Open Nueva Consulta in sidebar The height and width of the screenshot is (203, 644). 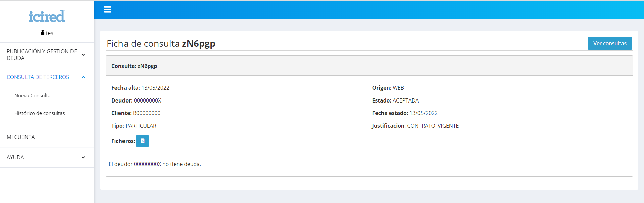click(33, 96)
